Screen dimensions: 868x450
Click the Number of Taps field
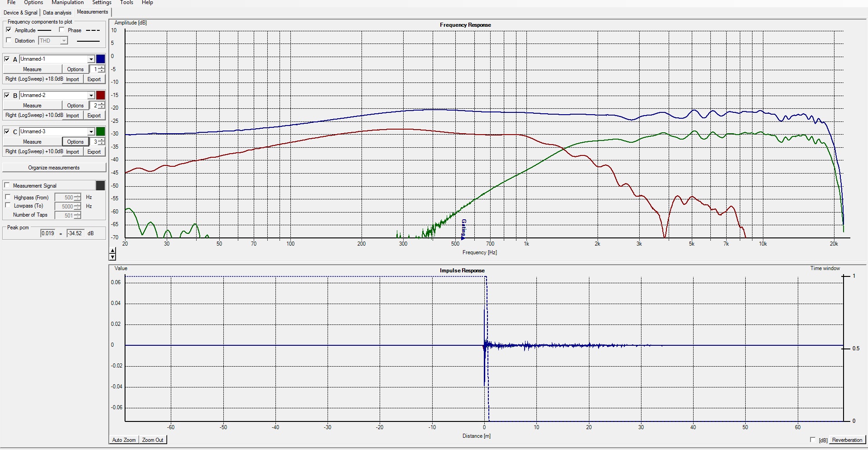click(x=65, y=216)
